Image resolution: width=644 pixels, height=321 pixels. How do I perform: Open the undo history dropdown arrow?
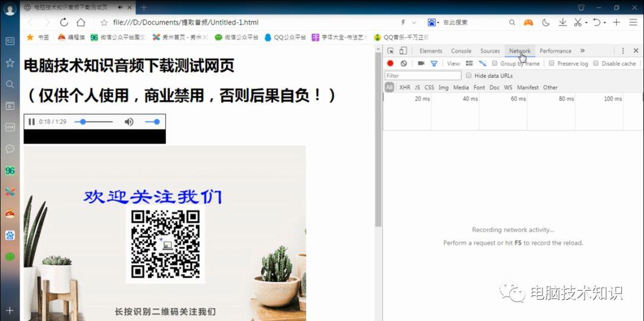(x=605, y=23)
